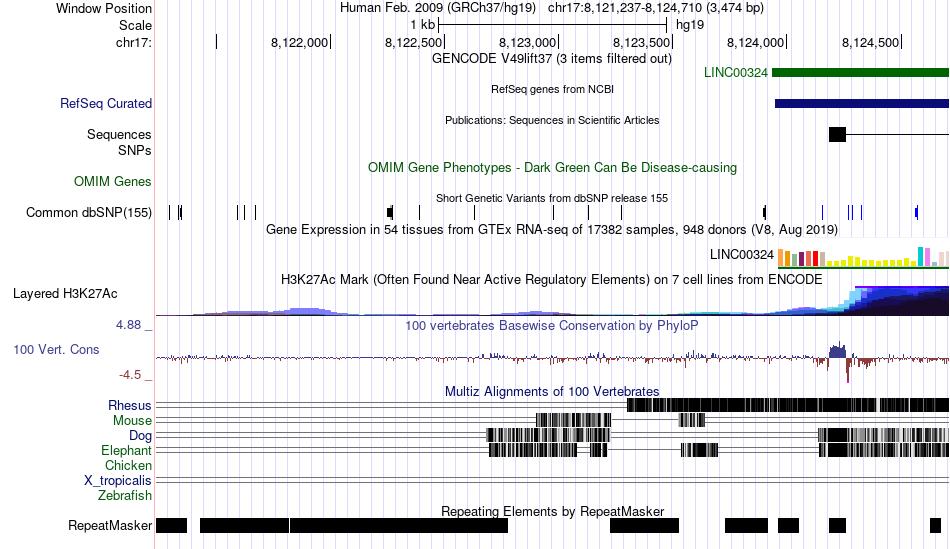Click the 8,123,000 ruler label
This screenshot has height=549, width=950.
click(527, 42)
